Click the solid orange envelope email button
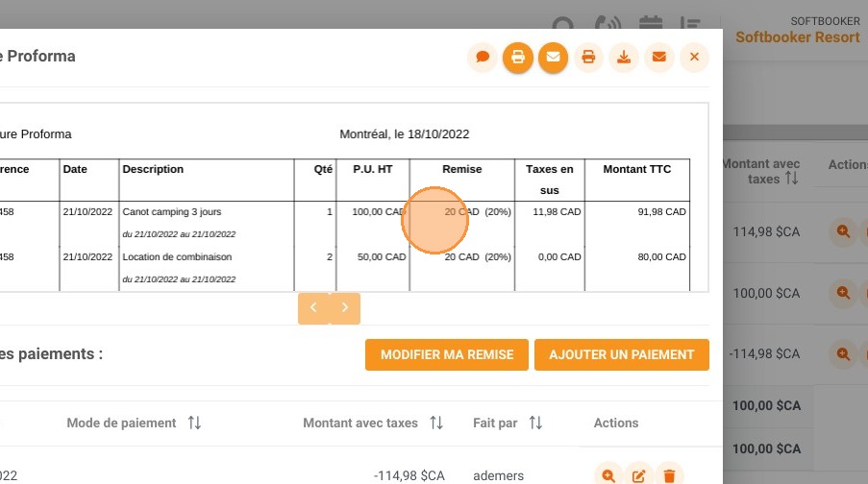The width and height of the screenshot is (868, 484). [x=553, y=57]
